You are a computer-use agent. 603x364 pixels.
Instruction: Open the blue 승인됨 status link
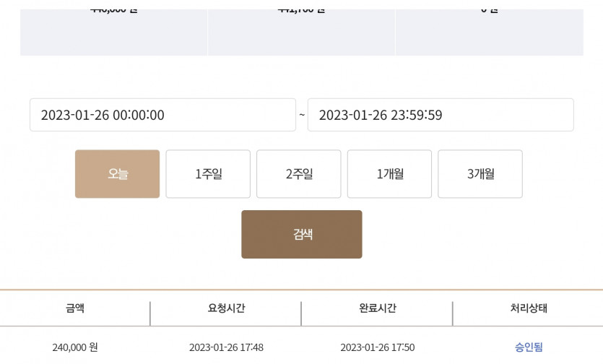pyautogui.click(x=529, y=347)
